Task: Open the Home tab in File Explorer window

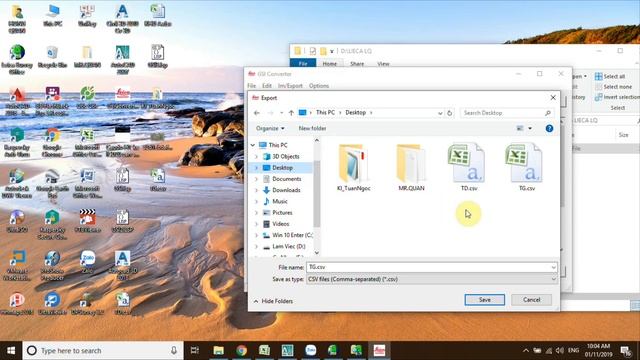Action: coord(330,64)
